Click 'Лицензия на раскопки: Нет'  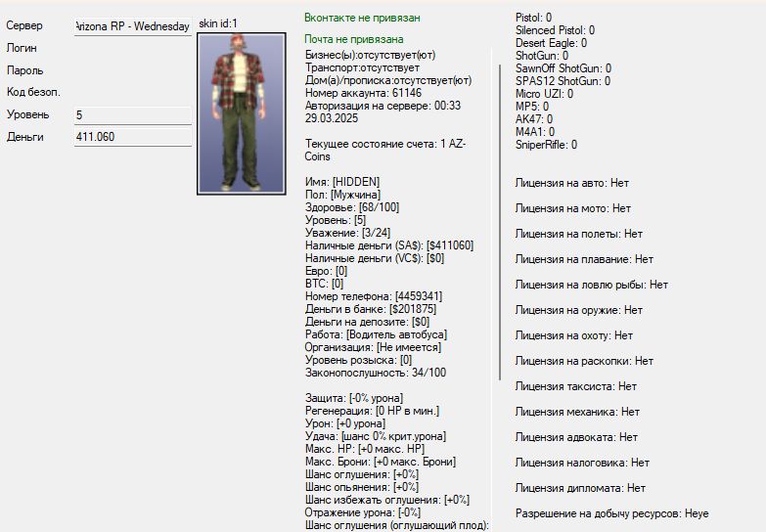click(584, 361)
